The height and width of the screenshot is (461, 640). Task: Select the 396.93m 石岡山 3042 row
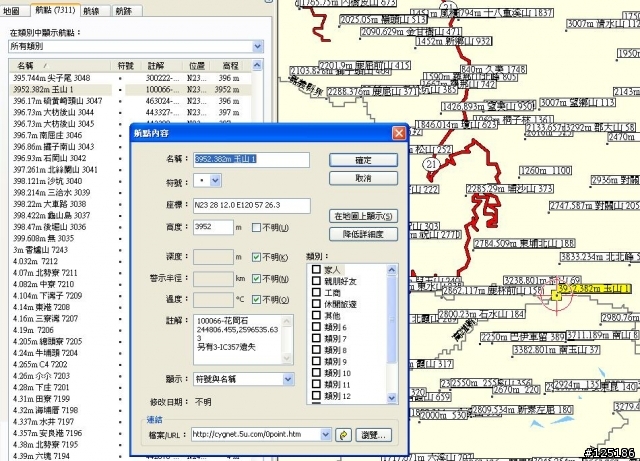point(69,158)
